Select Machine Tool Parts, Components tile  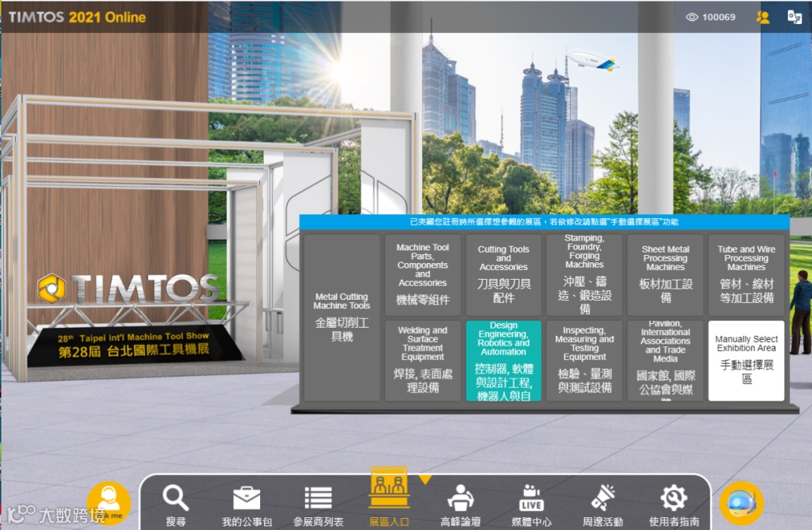click(x=423, y=275)
